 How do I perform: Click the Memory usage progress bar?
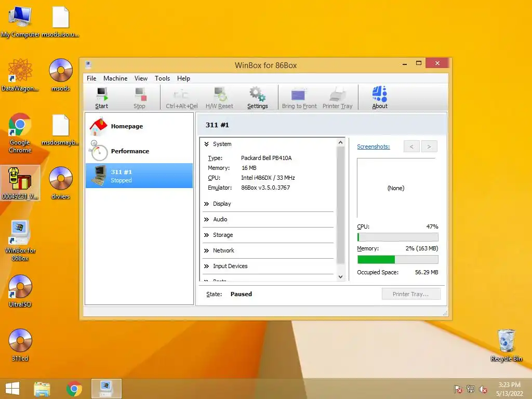397,260
